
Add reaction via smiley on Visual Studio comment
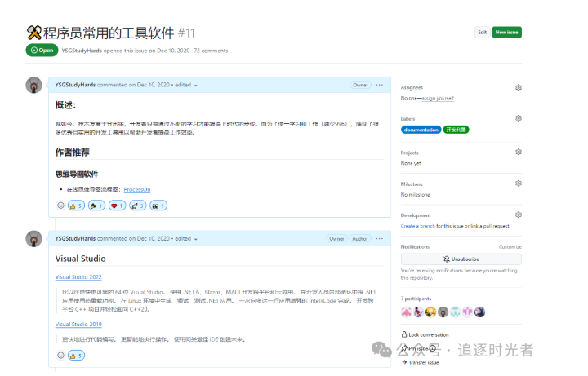pos(60,355)
